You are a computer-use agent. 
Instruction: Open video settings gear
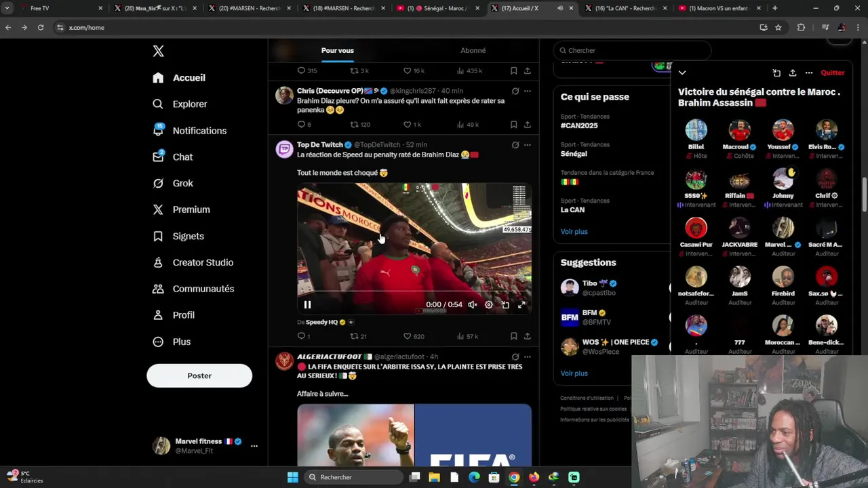pos(488,305)
